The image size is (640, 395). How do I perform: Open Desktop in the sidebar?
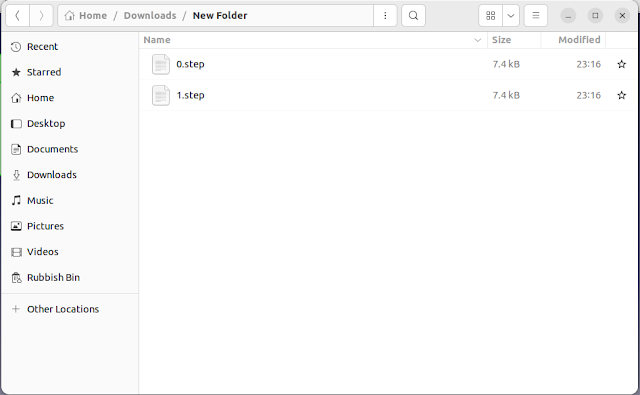(x=69, y=124)
